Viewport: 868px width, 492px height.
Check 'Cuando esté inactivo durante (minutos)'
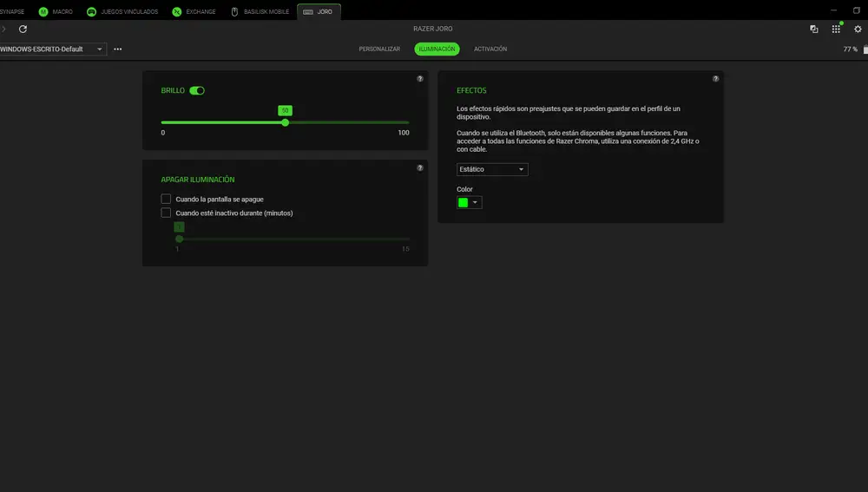coord(166,213)
